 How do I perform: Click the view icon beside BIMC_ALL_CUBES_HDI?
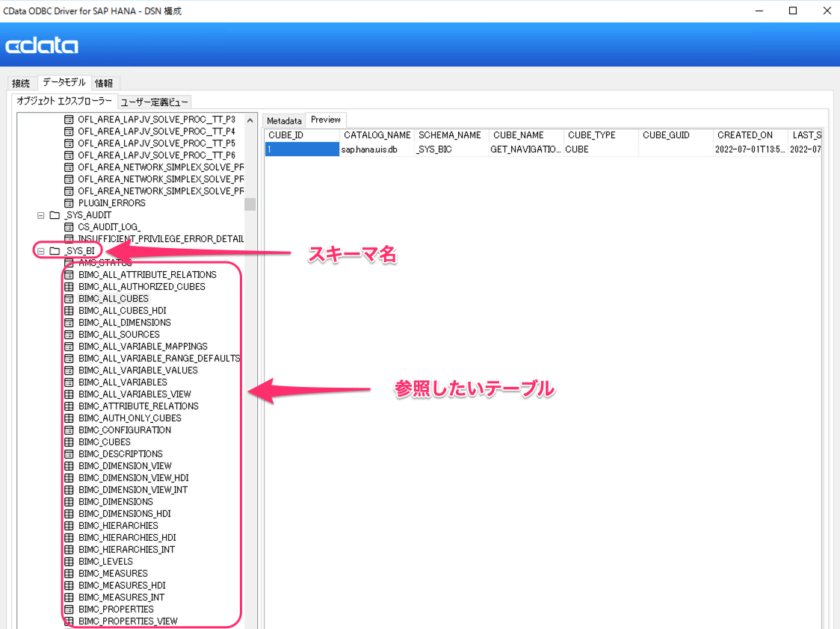[69, 311]
